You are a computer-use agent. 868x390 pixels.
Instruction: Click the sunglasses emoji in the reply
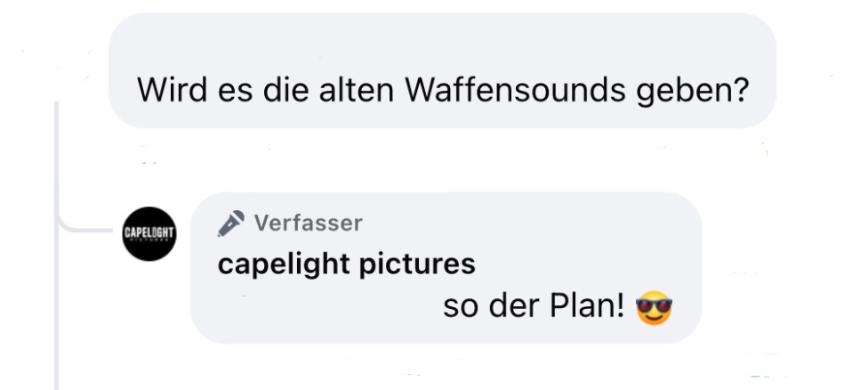coord(654,307)
